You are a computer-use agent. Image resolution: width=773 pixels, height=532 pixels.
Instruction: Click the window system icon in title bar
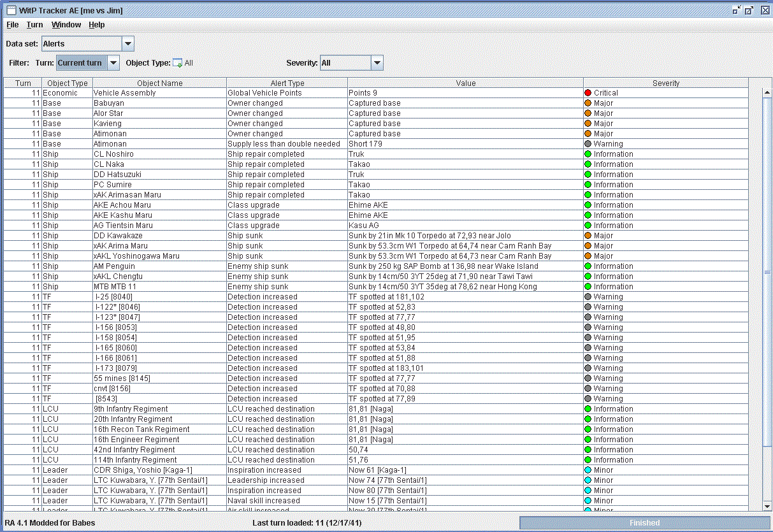[11, 10]
